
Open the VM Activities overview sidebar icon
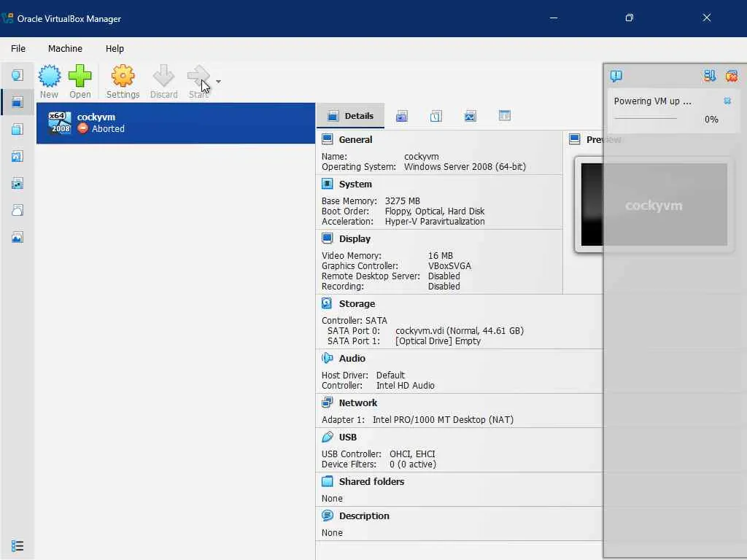click(18, 237)
